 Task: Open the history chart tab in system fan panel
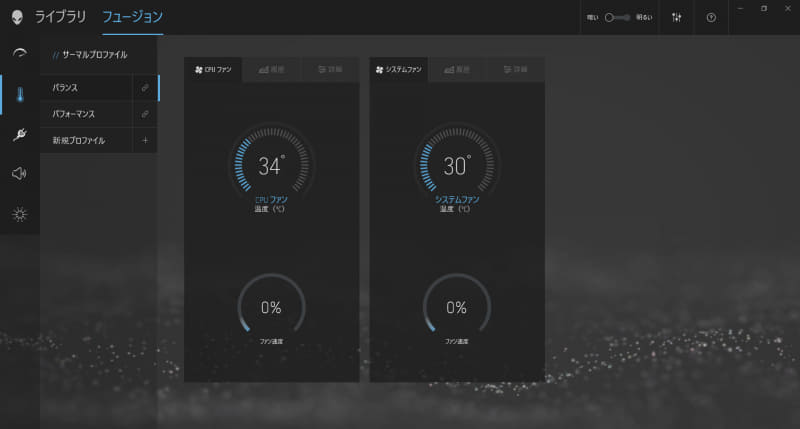(x=457, y=69)
